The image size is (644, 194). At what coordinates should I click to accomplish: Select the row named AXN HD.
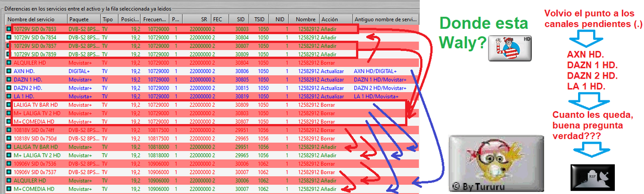[212, 72]
